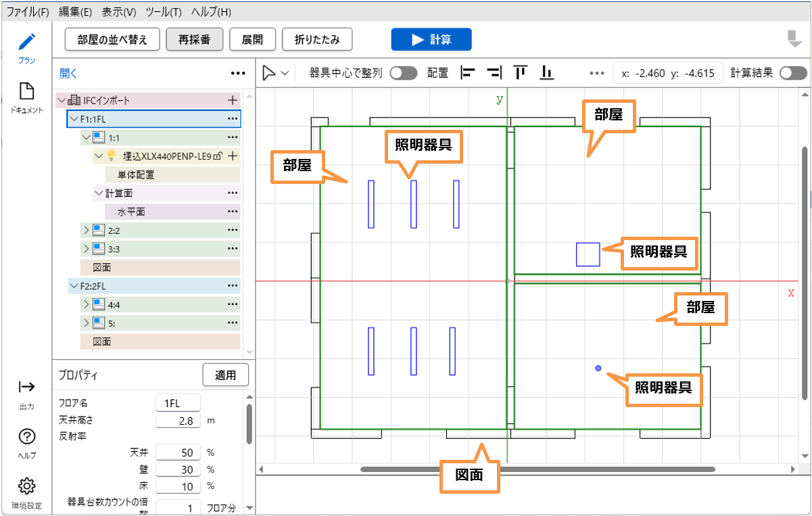Collapse the 計算面 tree node
The height and width of the screenshot is (516, 812).
point(99,193)
